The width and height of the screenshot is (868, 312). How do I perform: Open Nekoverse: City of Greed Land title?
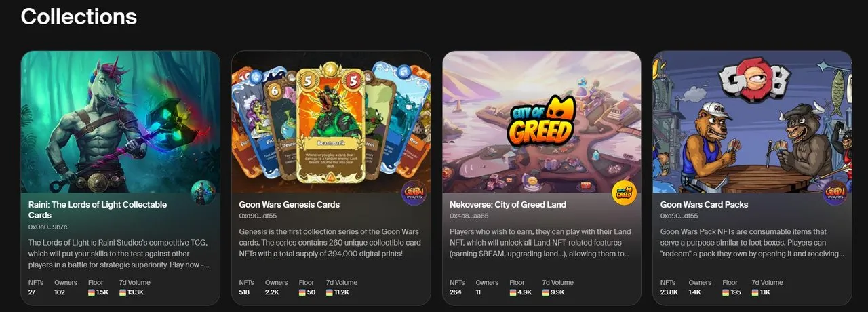[x=508, y=204]
